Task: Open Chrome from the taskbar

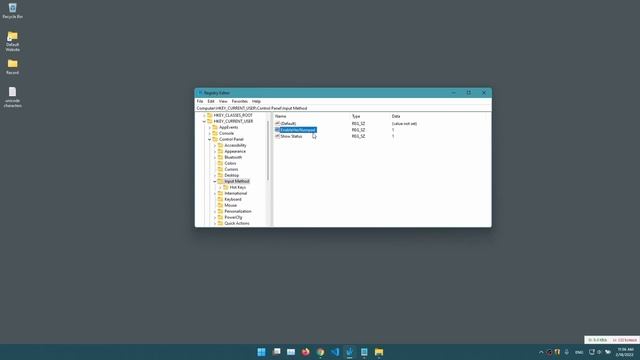Action: tap(320, 352)
